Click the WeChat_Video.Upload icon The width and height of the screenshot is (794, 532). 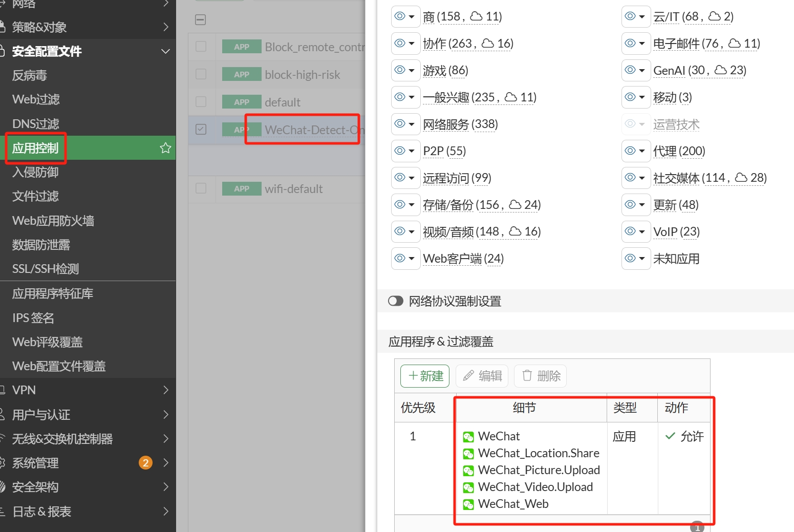(468, 487)
